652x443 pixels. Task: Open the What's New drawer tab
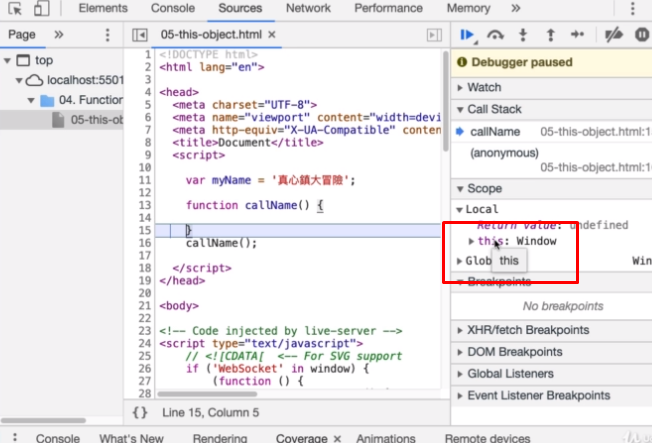click(x=131, y=438)
